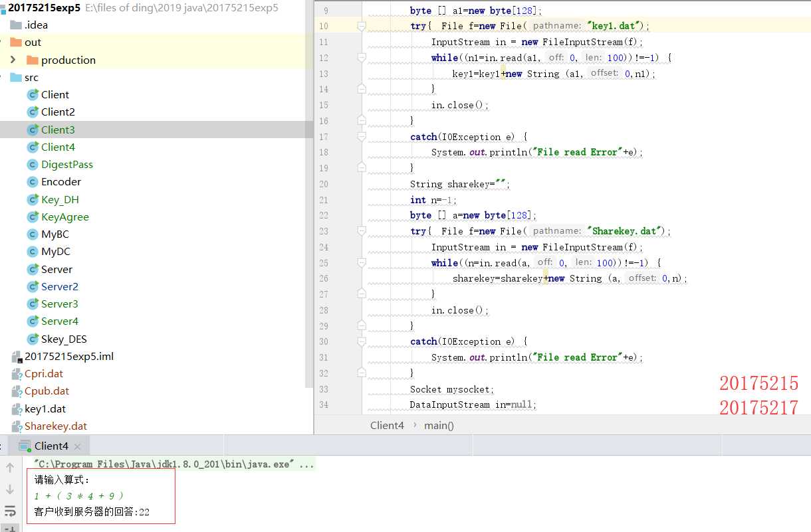Click the orange out folder icon

pyautogui.click(x=17, y=43)
